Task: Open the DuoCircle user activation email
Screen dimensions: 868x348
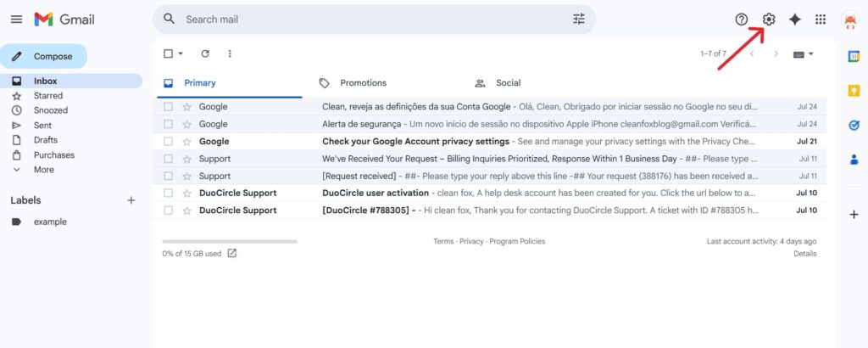Action: point(489,194)
